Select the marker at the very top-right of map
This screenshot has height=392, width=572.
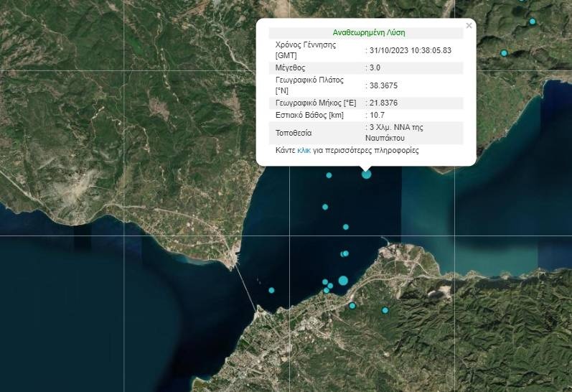click(x=533, y=22)
